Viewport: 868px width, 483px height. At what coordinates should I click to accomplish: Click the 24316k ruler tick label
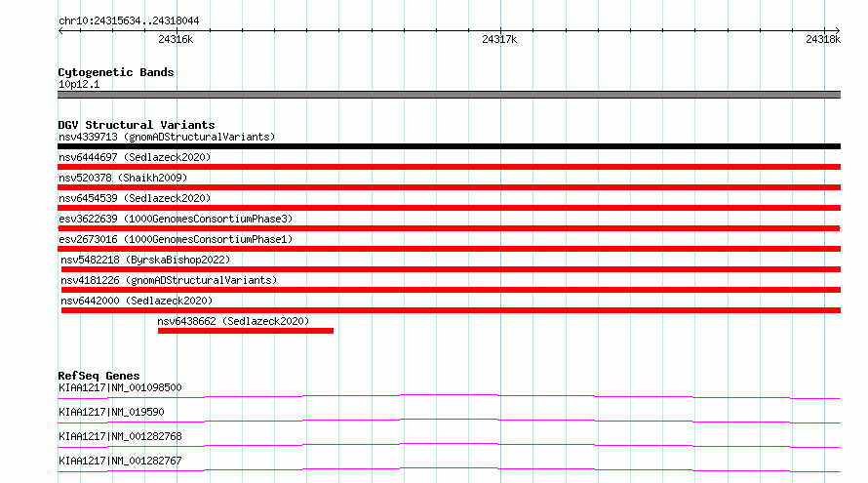tap(176, 39)
